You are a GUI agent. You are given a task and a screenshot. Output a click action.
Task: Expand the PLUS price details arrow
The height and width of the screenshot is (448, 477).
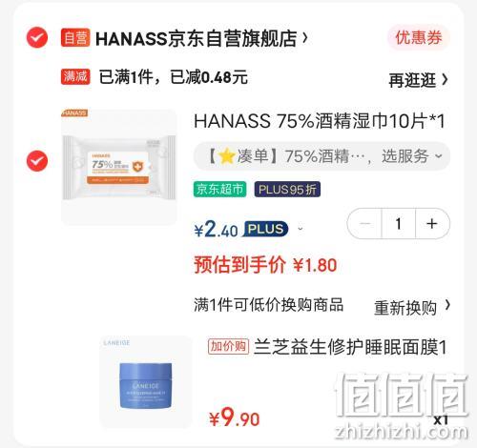300,229
